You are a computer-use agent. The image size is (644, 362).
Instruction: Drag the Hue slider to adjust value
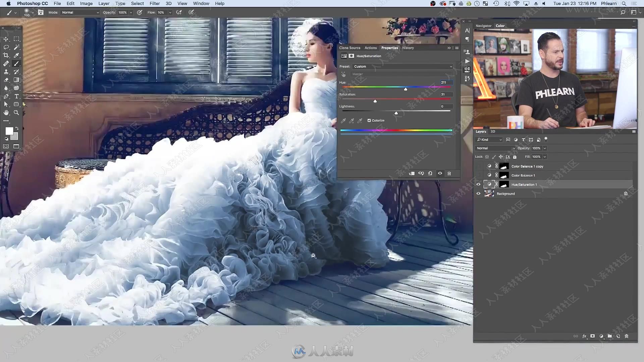click(406, 89)
